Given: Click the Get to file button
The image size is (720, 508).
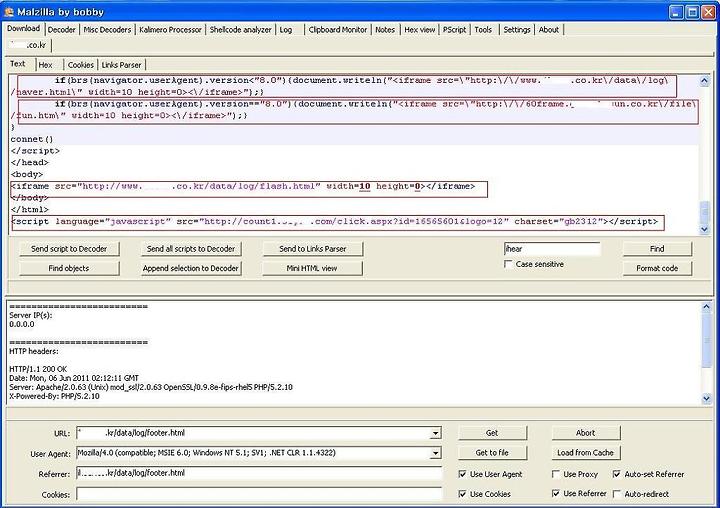Looking at the screenshot, I should 492,452.
